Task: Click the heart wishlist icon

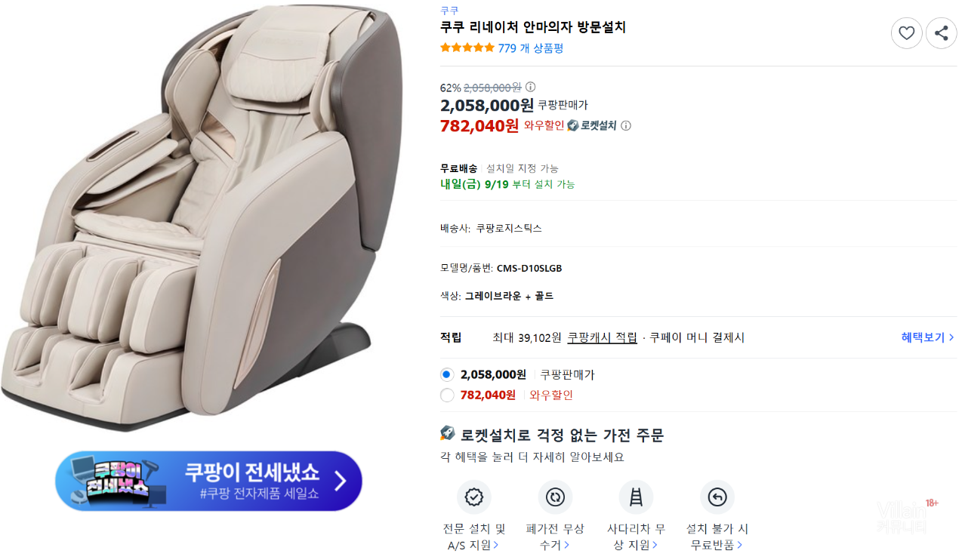Action: 906,33
